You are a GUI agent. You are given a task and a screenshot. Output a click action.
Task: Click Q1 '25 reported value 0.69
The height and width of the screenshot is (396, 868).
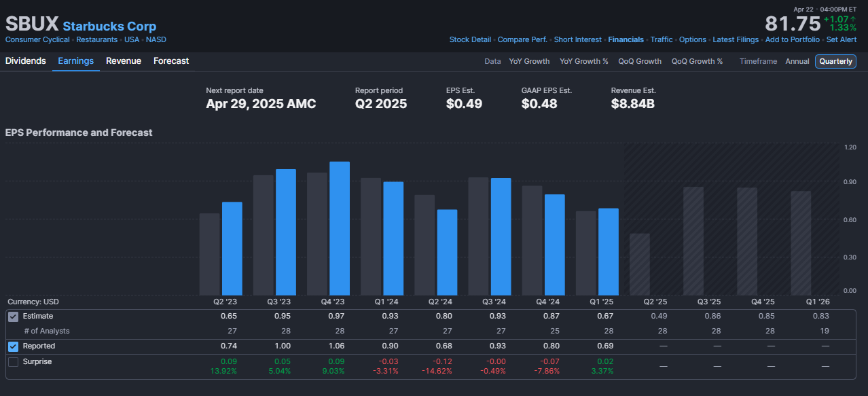point(607,346)
